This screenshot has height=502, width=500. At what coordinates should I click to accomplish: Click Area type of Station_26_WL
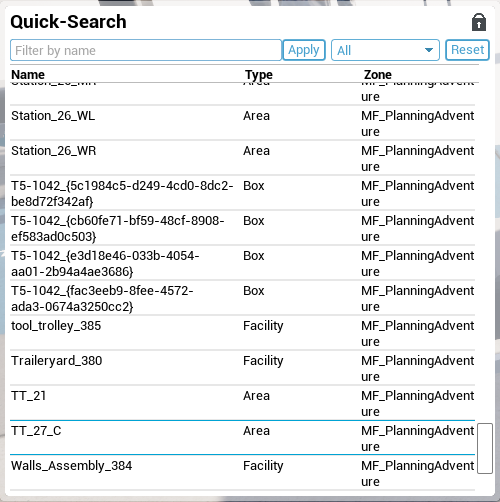tap(256, 116)
